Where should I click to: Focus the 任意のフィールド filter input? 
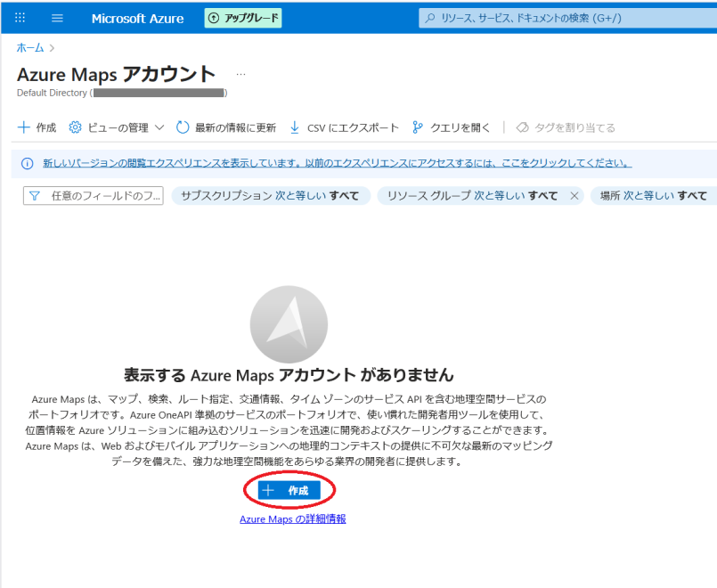click(x=94, y=196)
